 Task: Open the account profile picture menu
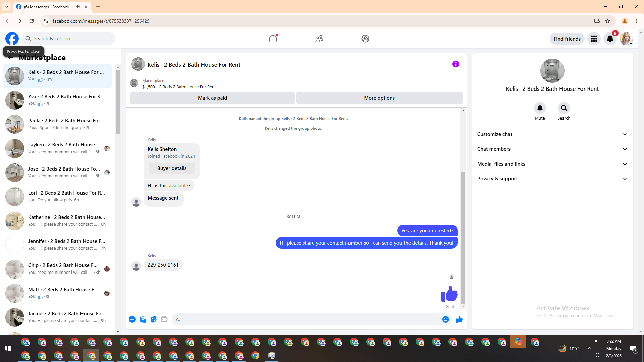coord(626,39)
